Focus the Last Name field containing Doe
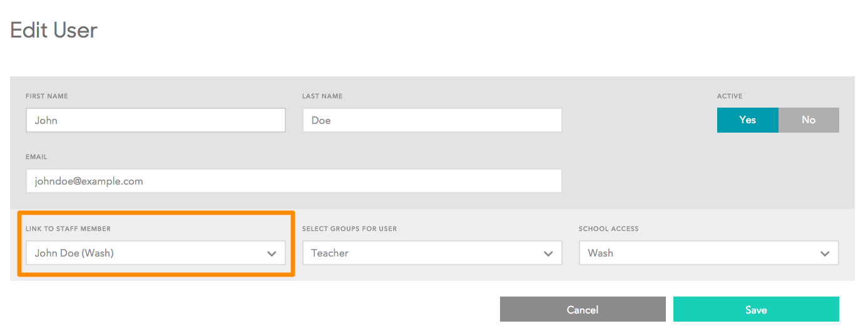The image size is (868, 336). click(x=432, y=120)
